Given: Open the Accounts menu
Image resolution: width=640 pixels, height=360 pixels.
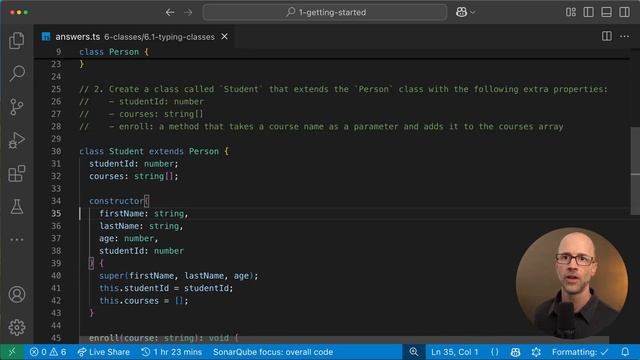Looking at the screenshot, I should click(x=17, y=294).
